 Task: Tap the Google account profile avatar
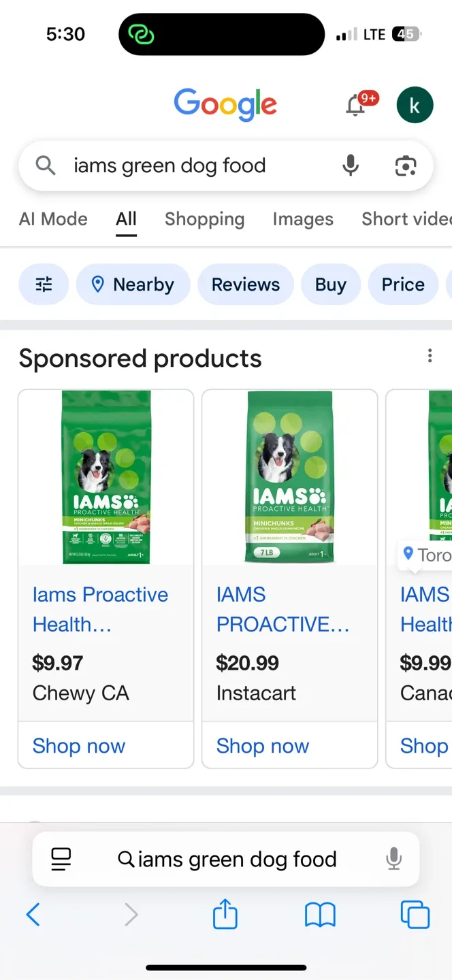coord(415,105)
